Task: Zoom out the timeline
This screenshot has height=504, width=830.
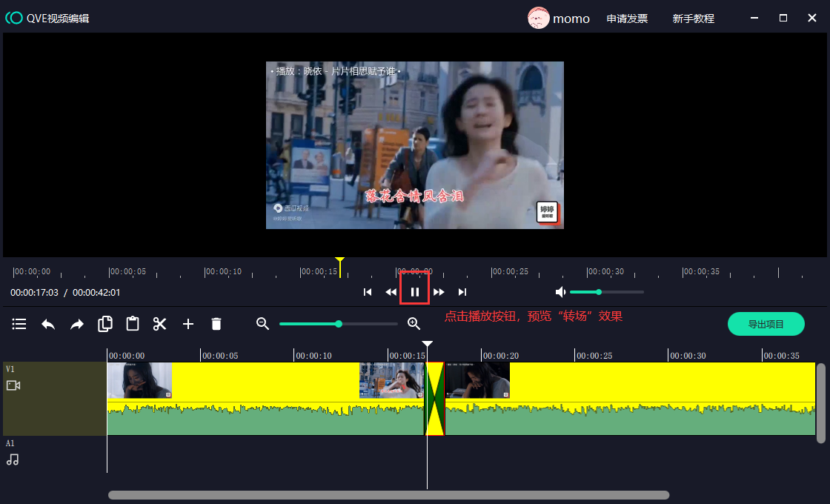Action: (x=262, y=324)
